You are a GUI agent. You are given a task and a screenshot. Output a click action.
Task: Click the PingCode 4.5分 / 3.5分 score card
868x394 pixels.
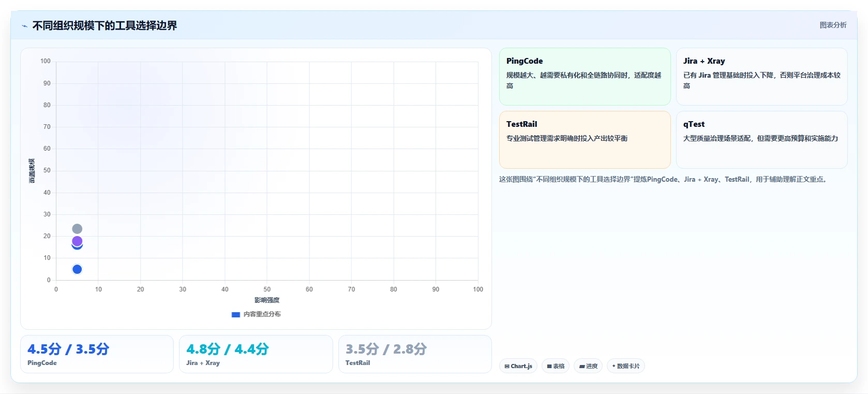coord(97,354)
